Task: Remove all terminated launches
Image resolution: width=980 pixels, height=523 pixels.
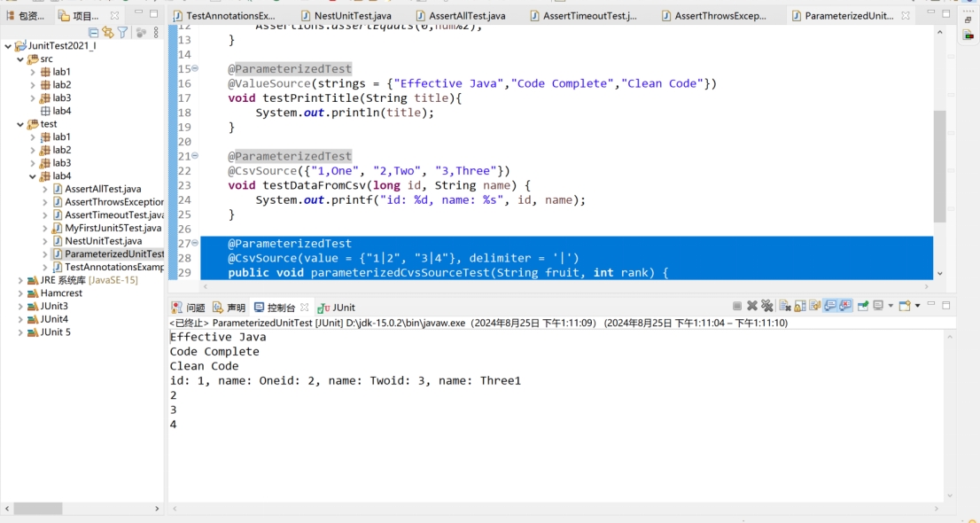Action: click(766, 305)
